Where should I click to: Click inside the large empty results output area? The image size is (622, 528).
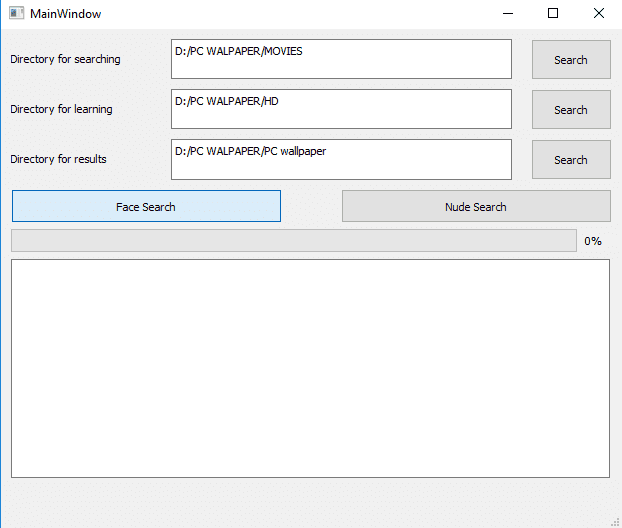(310, 368)
